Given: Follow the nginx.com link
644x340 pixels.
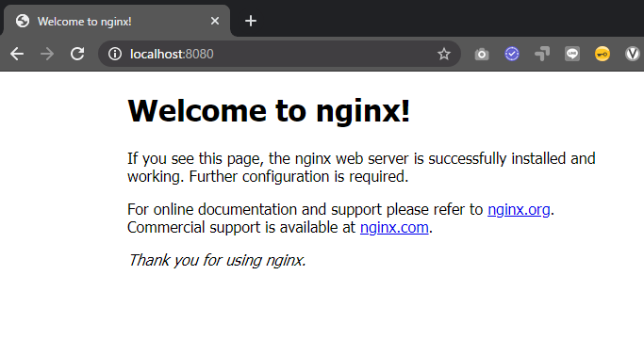Looking at the screenshot, I should tap(394, 227).
